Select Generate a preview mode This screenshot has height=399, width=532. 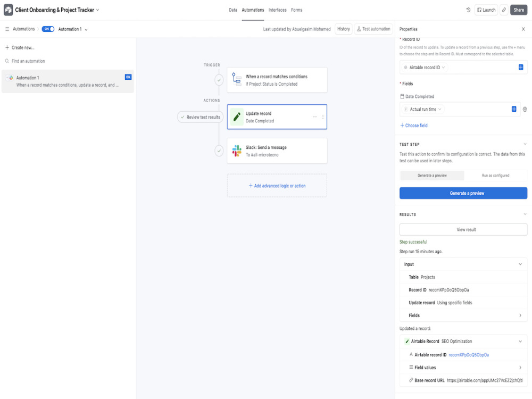tap(432, 176)
